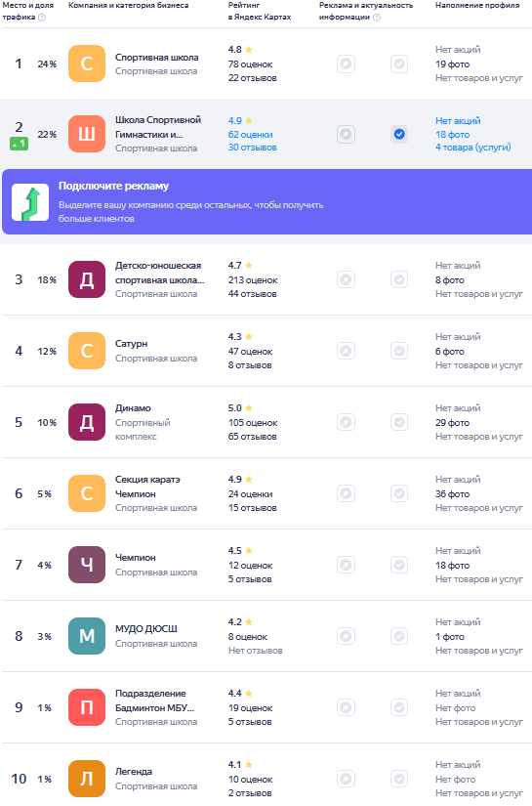This screenshot has width=532, height=806.
Task: Click the red П avatar of Подразделение Бадминтон
Action: [x=87, y=707]
